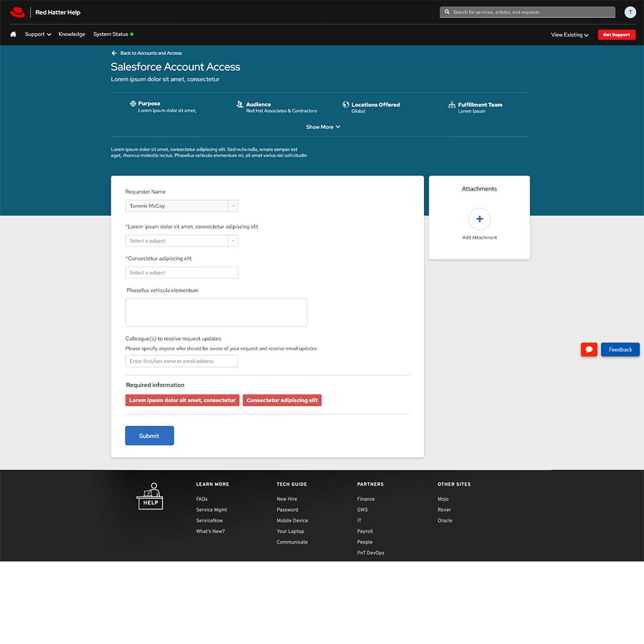Screen dimensions: 644x644
Task: Click the Add Attachment label
Action: [480, 238]
